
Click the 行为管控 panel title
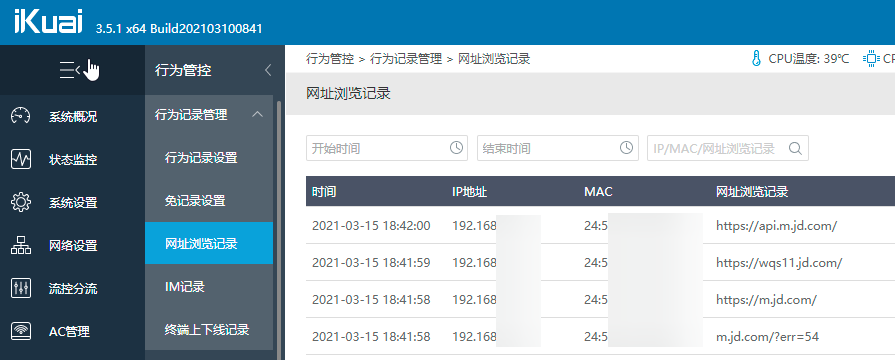tap(183, 70)
